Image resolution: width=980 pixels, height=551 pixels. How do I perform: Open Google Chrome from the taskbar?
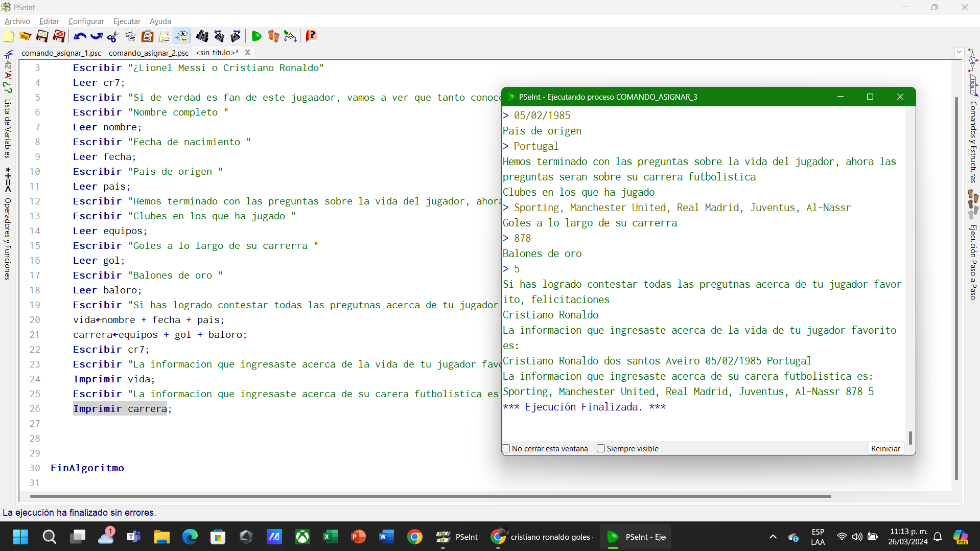[414, 537]
